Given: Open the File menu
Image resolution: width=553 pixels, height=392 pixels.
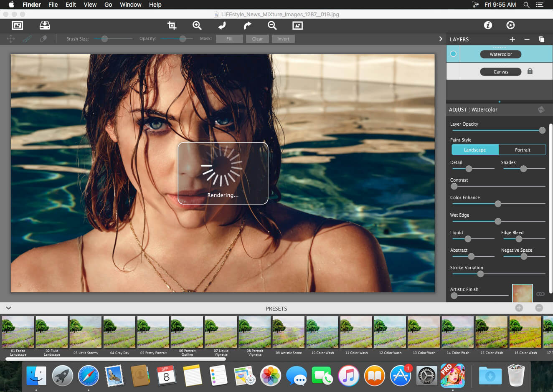Looking at the screenshot, I should point(53,5).
